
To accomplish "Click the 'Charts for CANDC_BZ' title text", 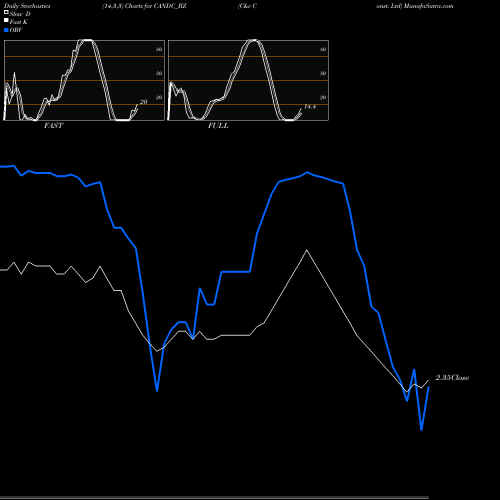I will (x=156, y=6).
